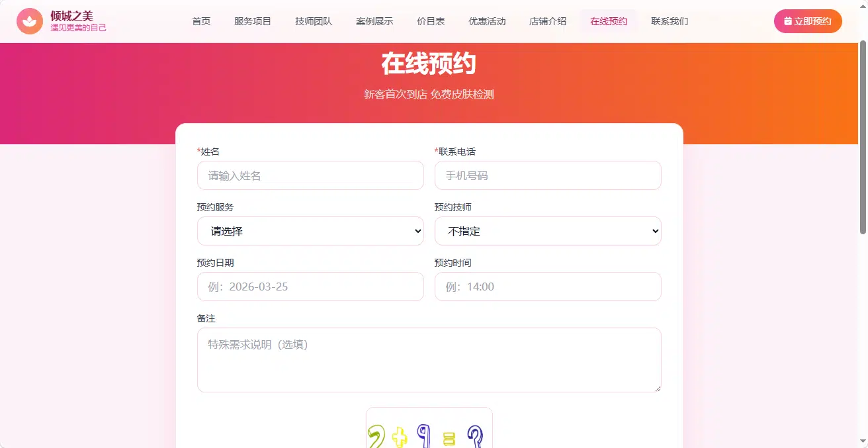Open 服务项目 menu item
This screenshot has height=448, width=868.
[x=253, y=21]
